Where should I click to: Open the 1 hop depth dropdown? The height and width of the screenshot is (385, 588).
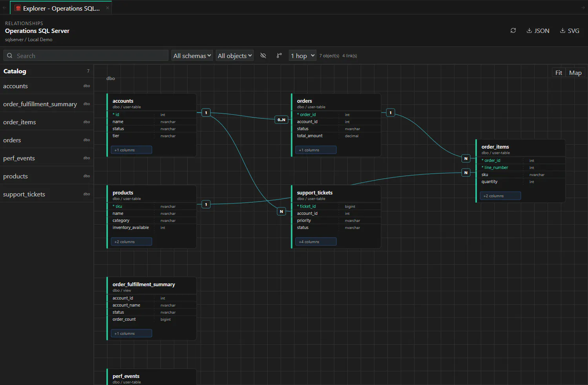pos(303,56)
